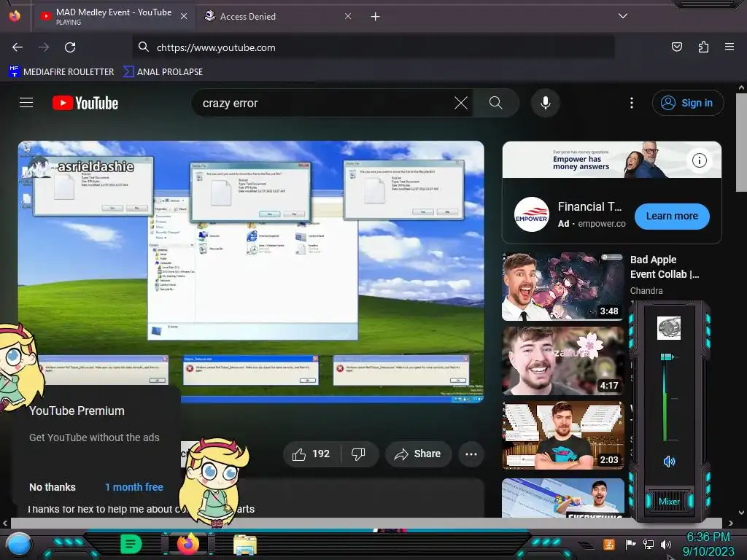Start voice search with the microphone icon

[x=546, y=103]
